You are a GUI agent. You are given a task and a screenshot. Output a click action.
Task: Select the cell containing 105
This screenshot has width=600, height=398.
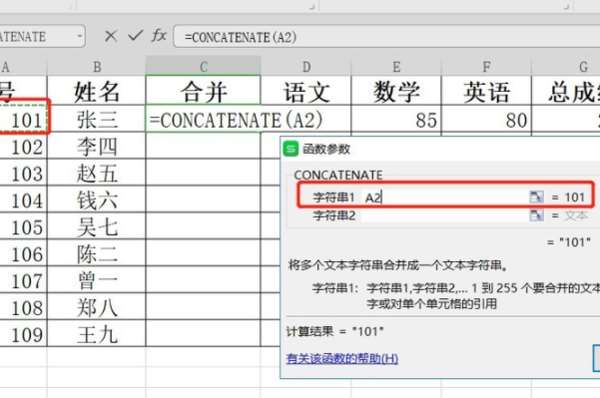coord(24,227)
